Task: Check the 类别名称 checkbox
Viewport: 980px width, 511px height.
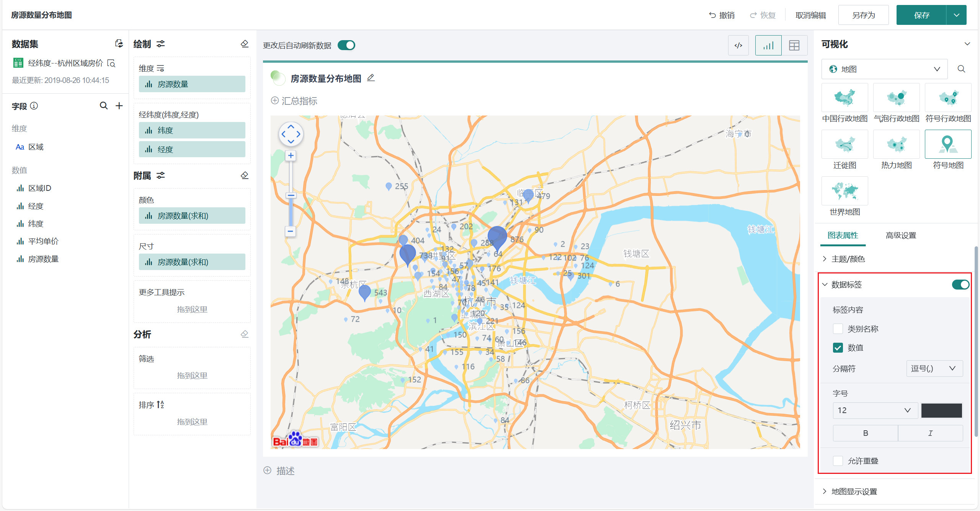Action: (x=838, y=329)
